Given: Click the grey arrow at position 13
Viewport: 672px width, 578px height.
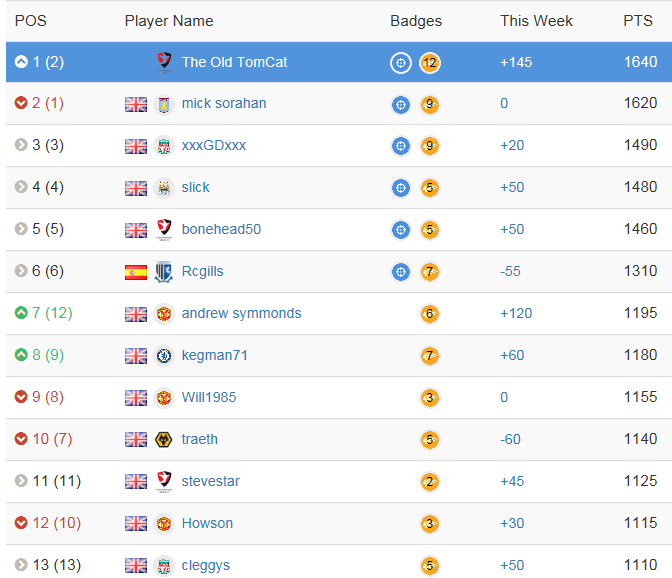Looking at the screenshot, I should coord(21,566).
